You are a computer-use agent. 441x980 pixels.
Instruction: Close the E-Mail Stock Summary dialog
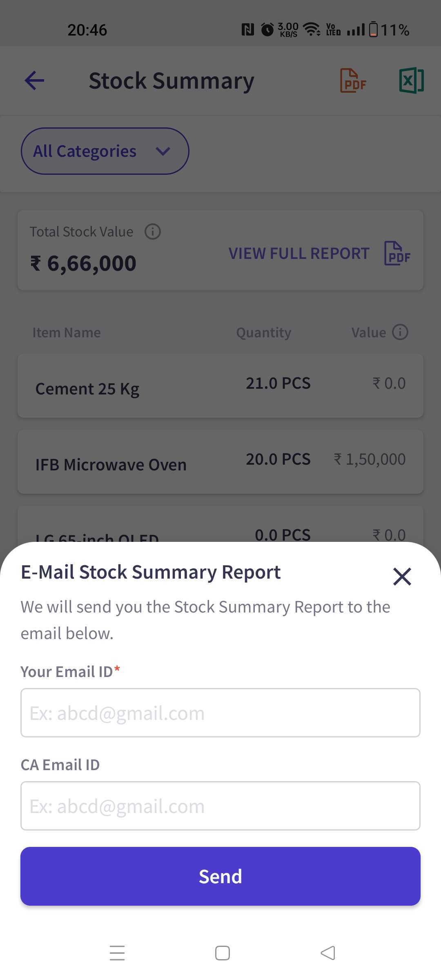402,576
